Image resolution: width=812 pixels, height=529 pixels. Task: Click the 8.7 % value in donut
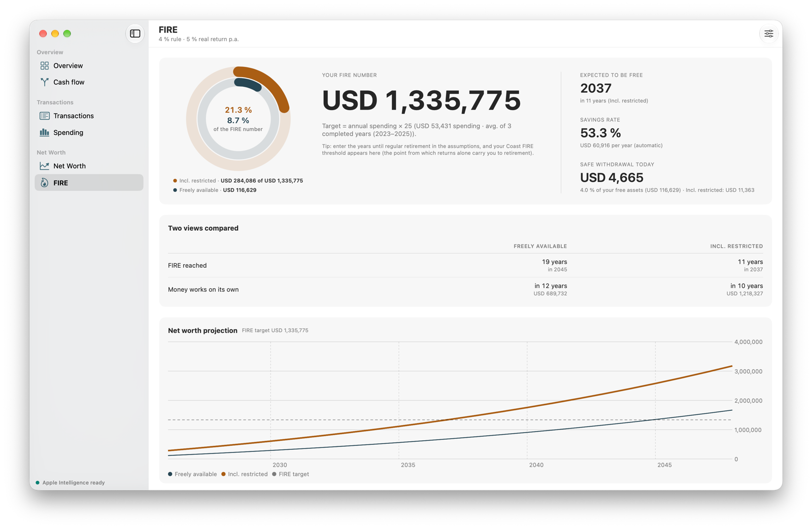pyautogui.click(x=238, y=120)
